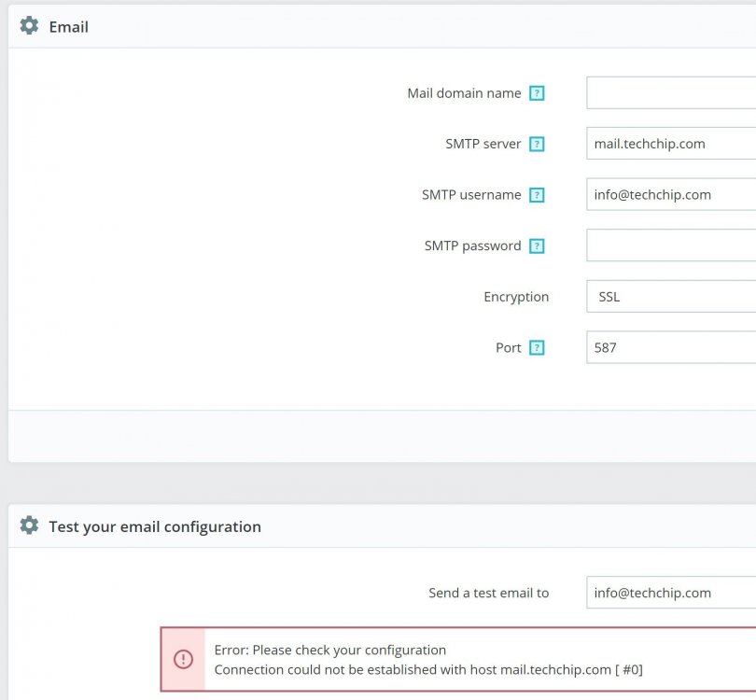Click the Port field containing 587

click(670, 348)
